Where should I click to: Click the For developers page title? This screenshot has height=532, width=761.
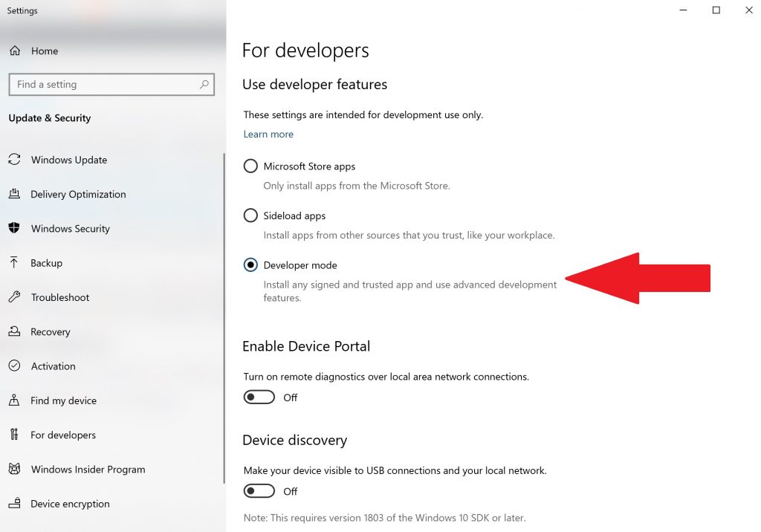[x=305, y=51]
